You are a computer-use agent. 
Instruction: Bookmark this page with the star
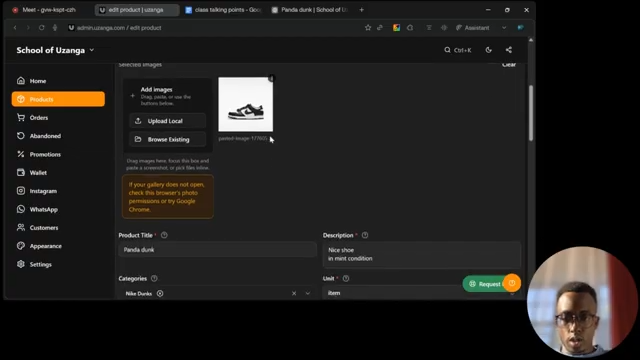(x=368, y=27)
